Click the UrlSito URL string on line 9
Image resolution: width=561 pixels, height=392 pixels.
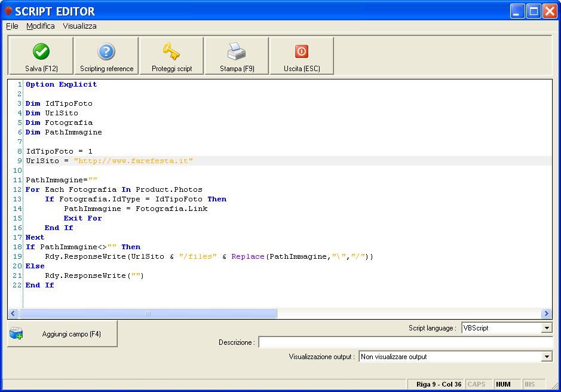pos(133,161)
